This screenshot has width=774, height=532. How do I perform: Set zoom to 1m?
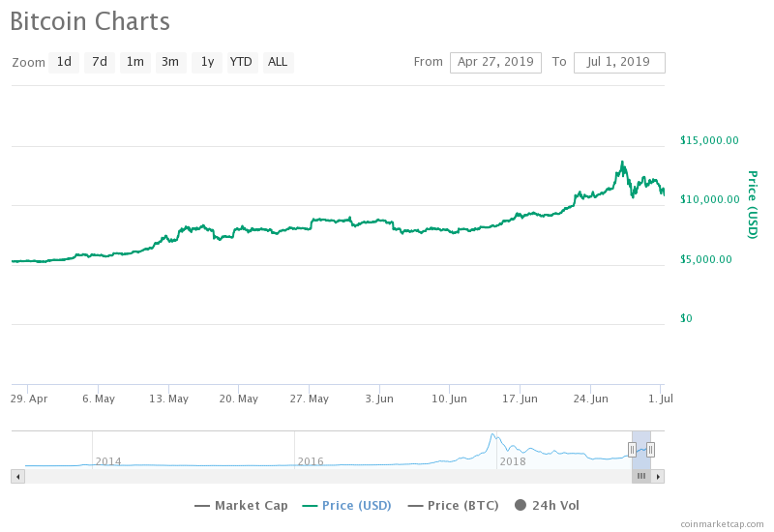[x=134, y=62]
